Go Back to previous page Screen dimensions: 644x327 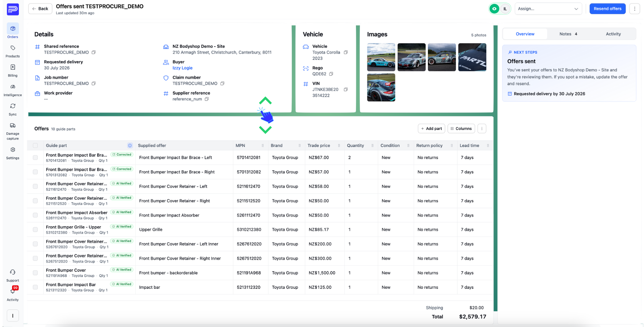coord(40,9)
